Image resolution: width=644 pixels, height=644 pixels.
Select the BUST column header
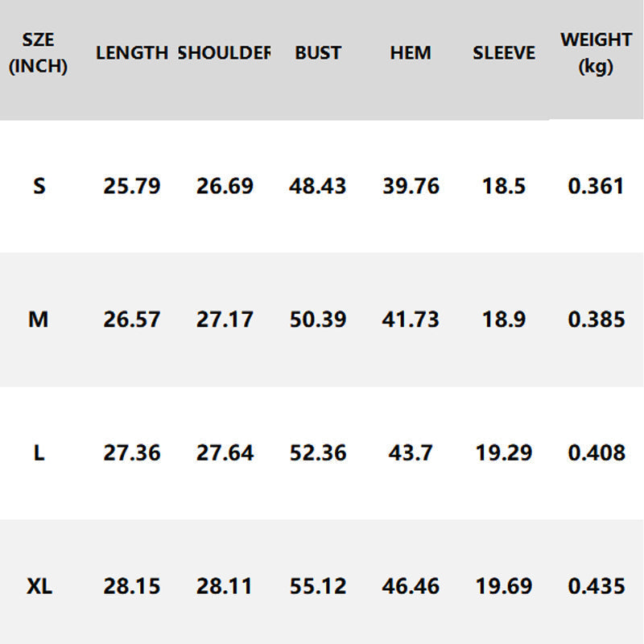tap(317, 53)
